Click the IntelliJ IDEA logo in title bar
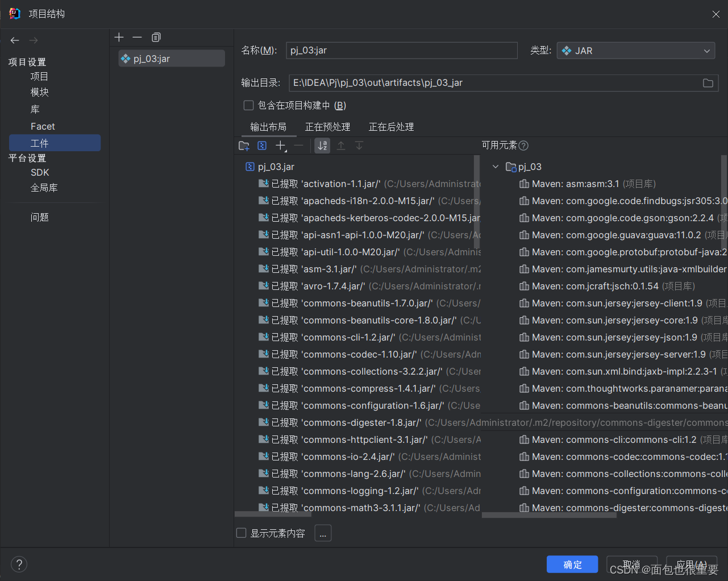 click(x=15, y=14)
